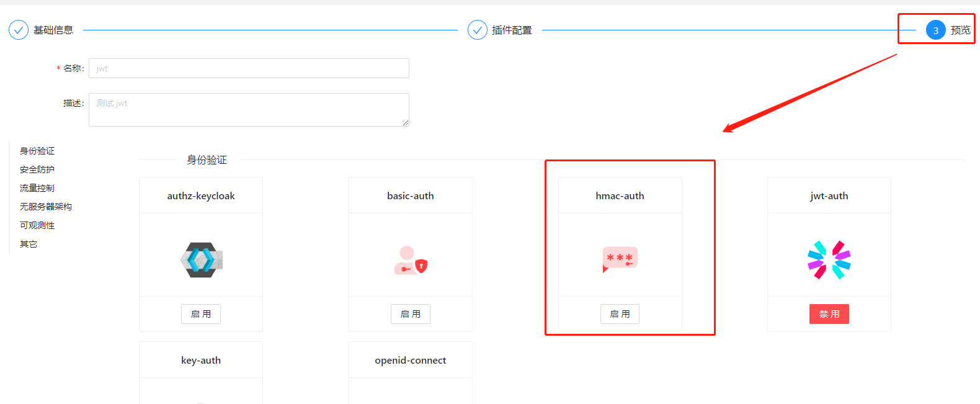Click the authz-keycloak plugin logo
The width and height of the screenshot is (980, 404).
[x=201, y=259]
